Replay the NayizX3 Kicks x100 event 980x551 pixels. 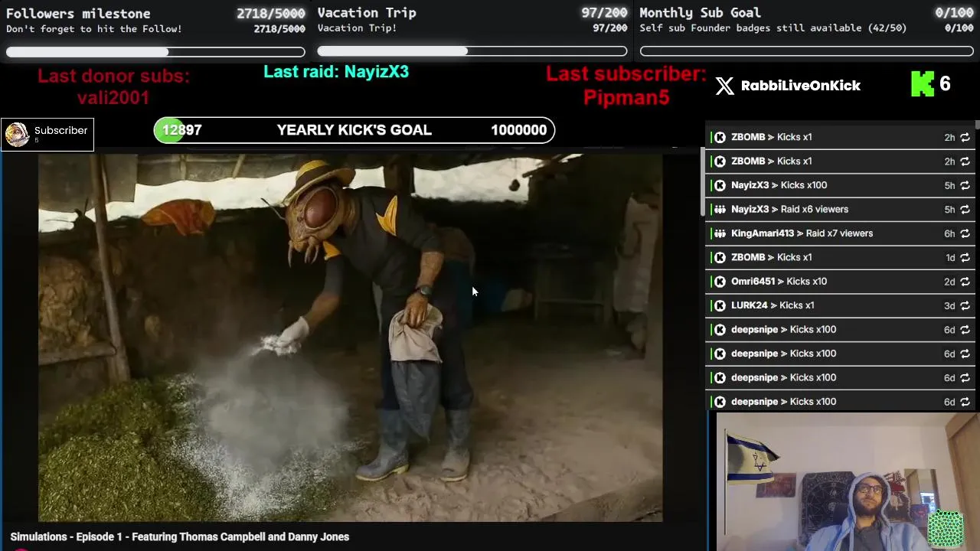point(965,185)
